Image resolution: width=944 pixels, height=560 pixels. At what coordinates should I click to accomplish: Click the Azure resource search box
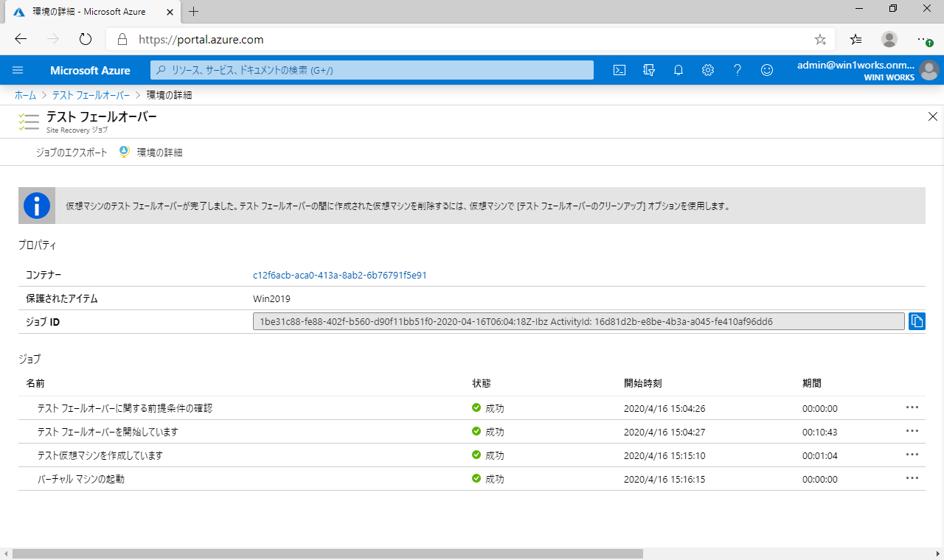(372, 70)
